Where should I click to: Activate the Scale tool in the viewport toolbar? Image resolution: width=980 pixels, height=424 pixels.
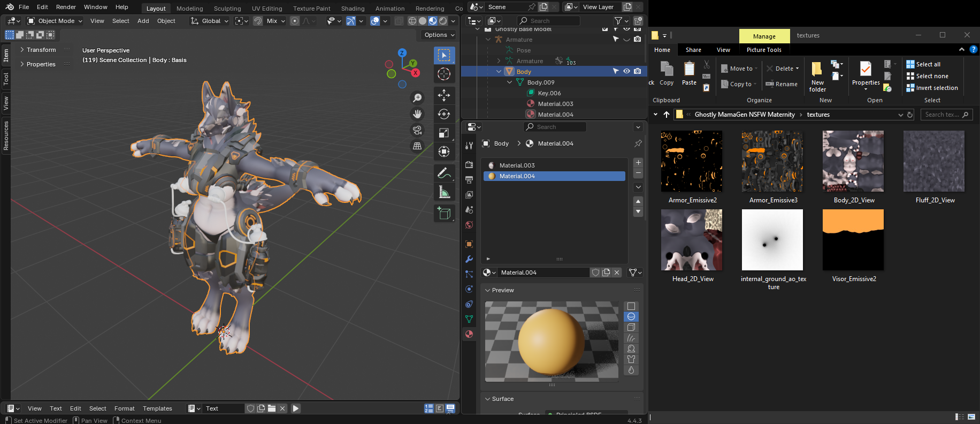click(x=444, y=133)
